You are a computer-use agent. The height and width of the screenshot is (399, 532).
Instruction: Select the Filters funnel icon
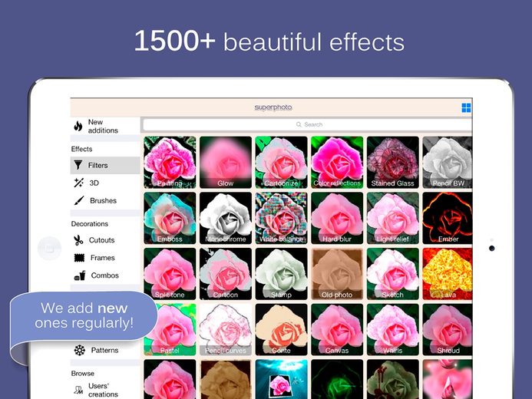point(78,165)
